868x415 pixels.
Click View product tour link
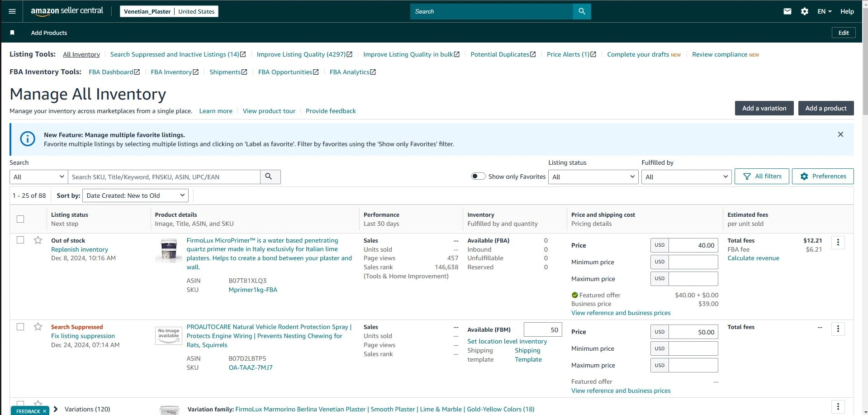tap(269, 111)
